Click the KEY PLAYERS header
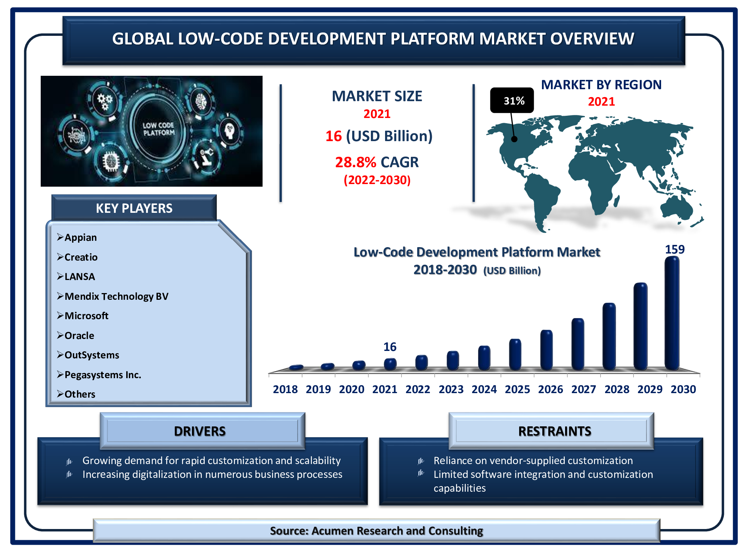This screenshot has height=560, width=747. click(x=134, y=208)
